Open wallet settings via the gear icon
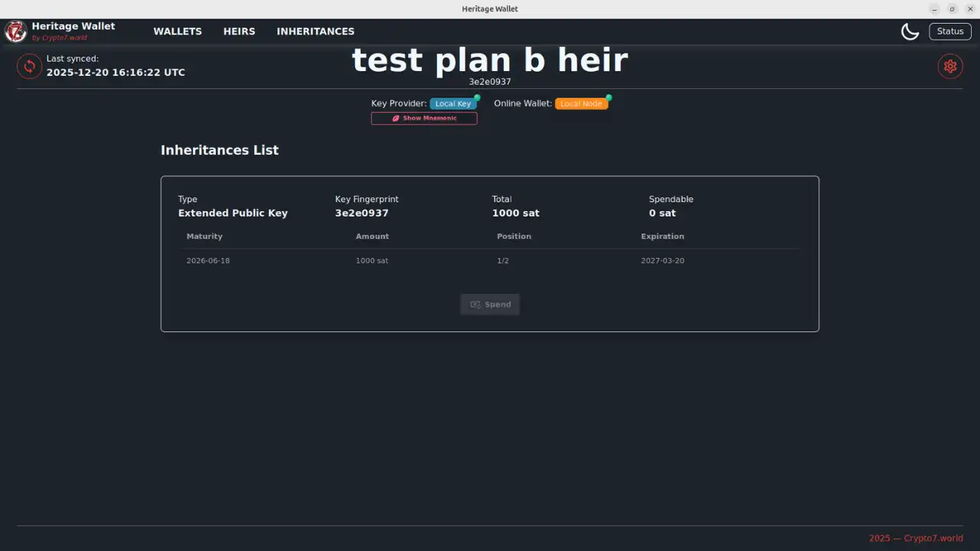Image resolution: width=980 pixels, height=551 pixels. tap(950, 67)
